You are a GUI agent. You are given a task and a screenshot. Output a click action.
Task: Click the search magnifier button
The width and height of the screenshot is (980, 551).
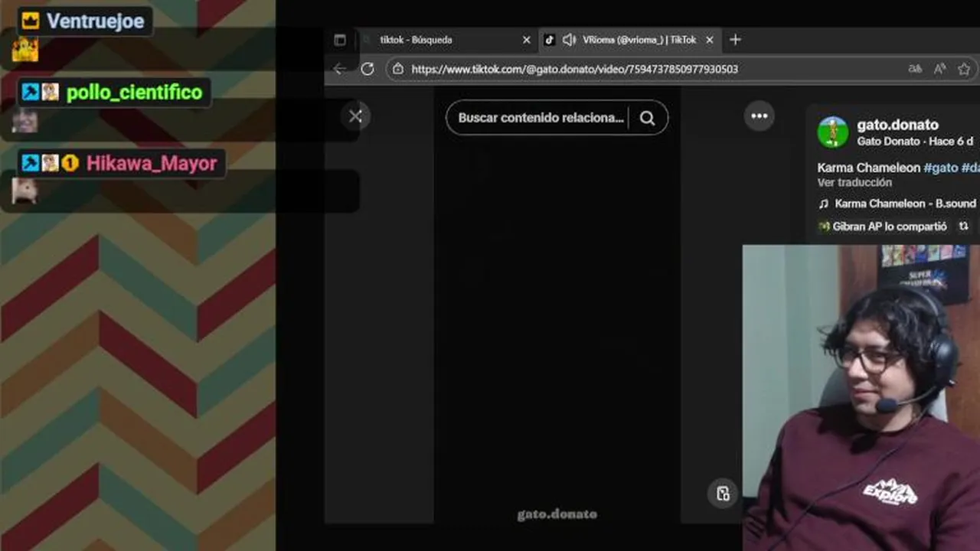[648, 118]
